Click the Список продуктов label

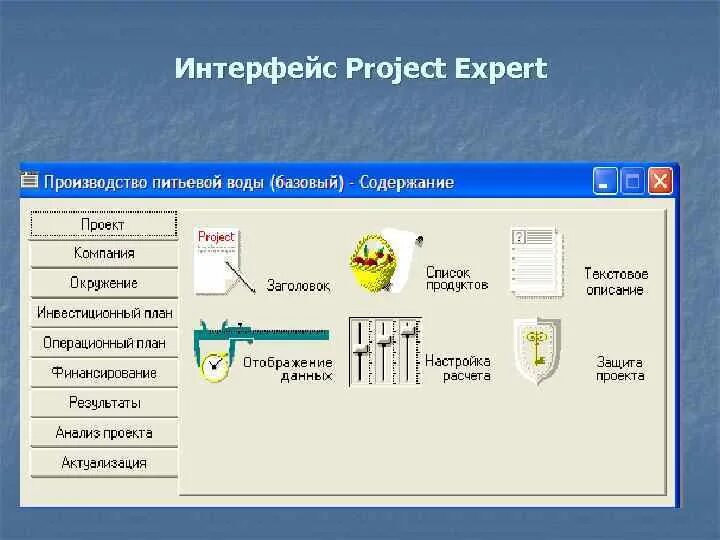coord(457,278)
